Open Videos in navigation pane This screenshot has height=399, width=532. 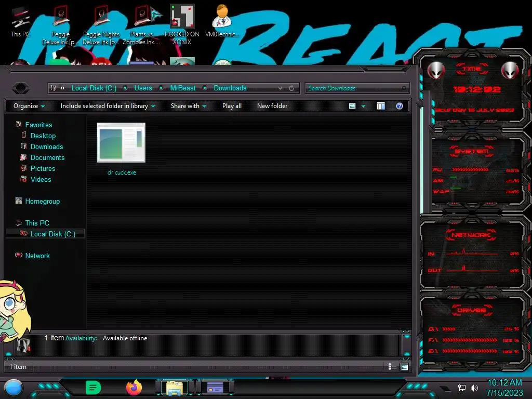coord(41,179)
